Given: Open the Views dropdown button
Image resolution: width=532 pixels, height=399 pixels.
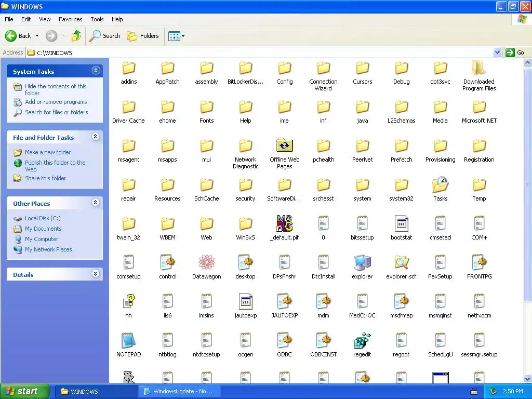Looking at the screenshot, I should [x=177, y=36].
